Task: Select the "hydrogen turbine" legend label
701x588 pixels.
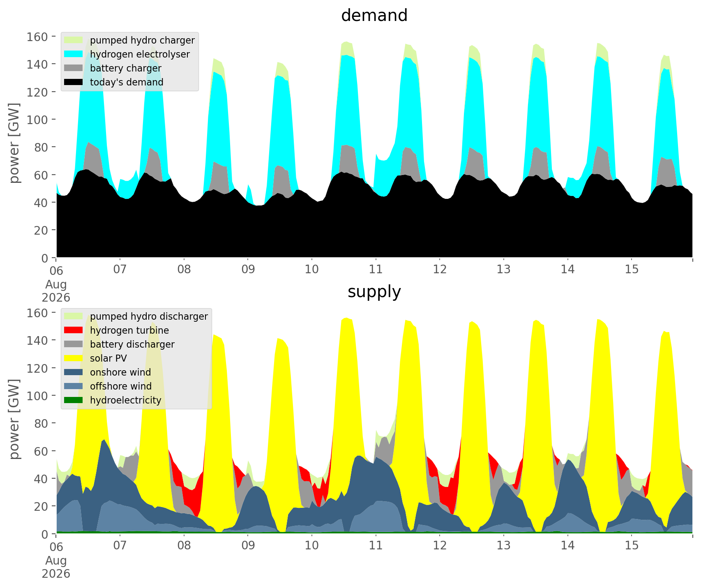Action: point(129,331)
